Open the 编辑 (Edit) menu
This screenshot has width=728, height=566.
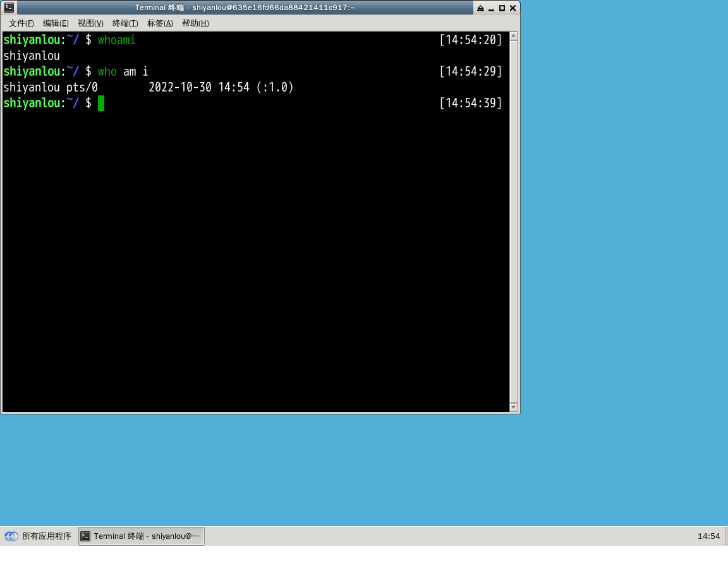[56, 23]
